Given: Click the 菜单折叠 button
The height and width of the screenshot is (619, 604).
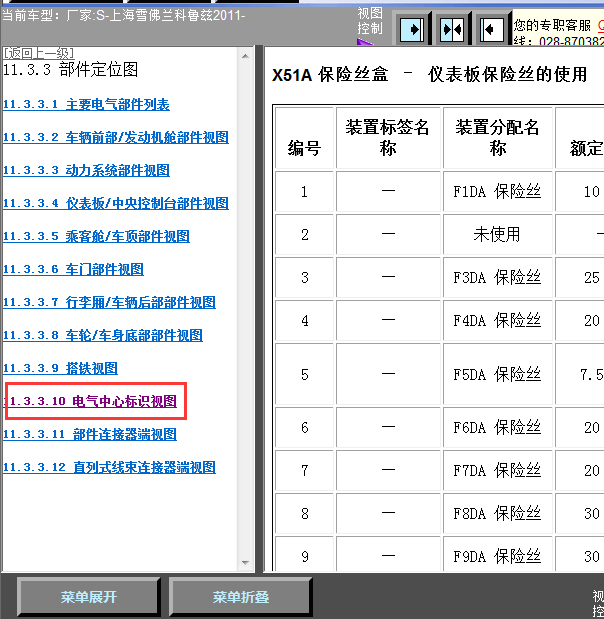Looking at the screenshot, I should tap(240, 597).
